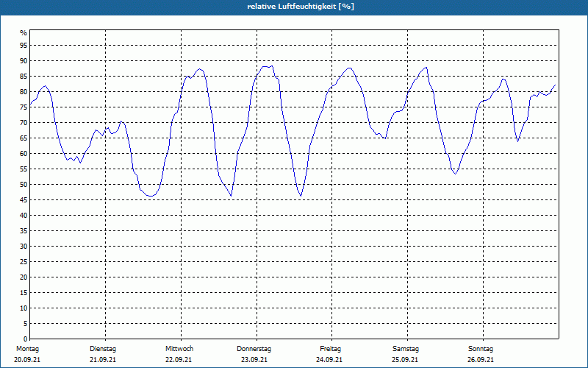
Task: Click the 70 y-axis value
Action: (x=24, y=123)
